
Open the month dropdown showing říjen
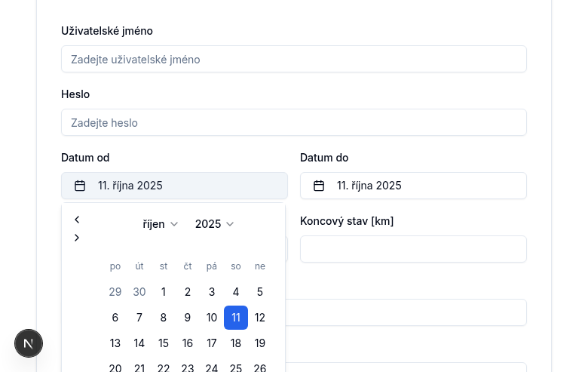click(x=160, y=224)
